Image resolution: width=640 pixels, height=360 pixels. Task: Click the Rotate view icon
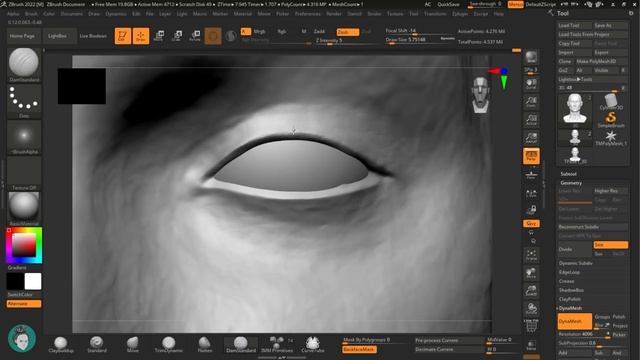(x=531, y=308)
